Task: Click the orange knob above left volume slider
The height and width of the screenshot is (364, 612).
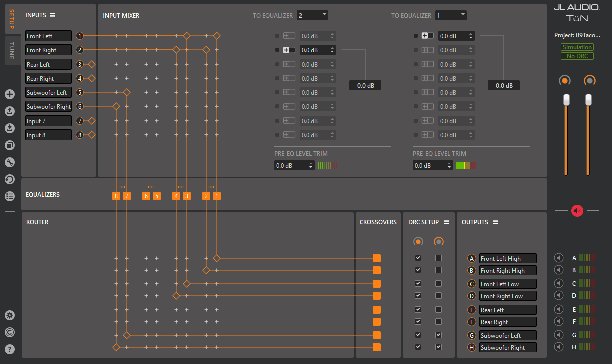Action: click(564, 80)
